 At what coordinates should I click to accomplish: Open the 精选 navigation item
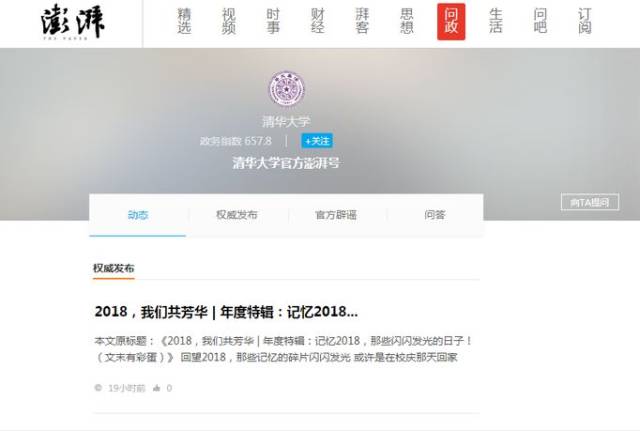pyautogui.click(x=184, y=21)
